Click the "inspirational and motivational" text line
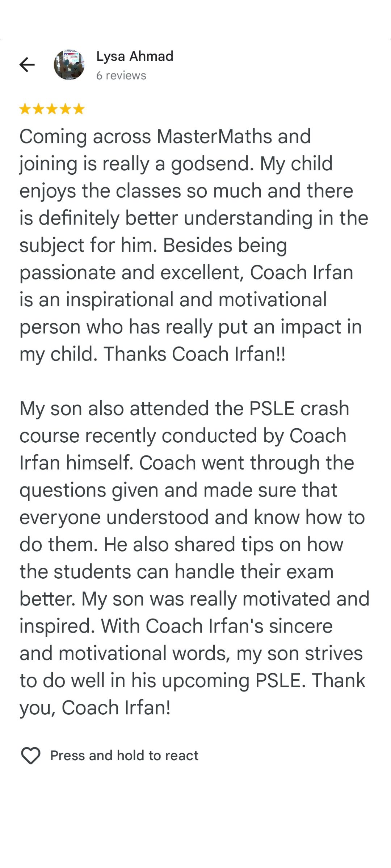391x868 pixels. coord(173,300)
